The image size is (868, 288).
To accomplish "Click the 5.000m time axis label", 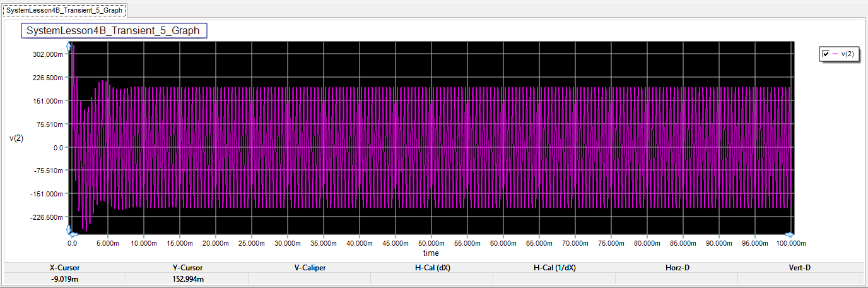I will point(107,243).
